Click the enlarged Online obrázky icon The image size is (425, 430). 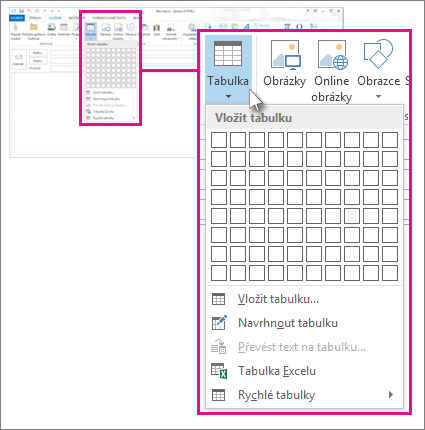click(332, 55)
